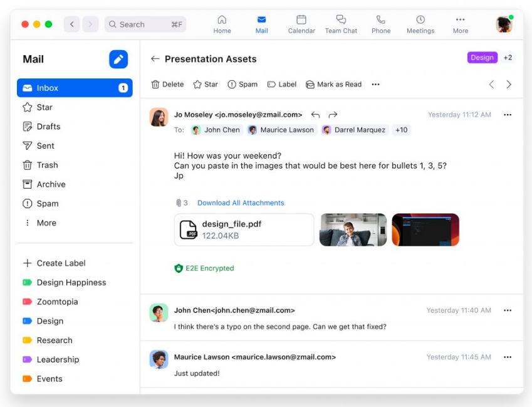Open the Meetings tab
This screenshot has height=407, width=532.
click(420, 24)
